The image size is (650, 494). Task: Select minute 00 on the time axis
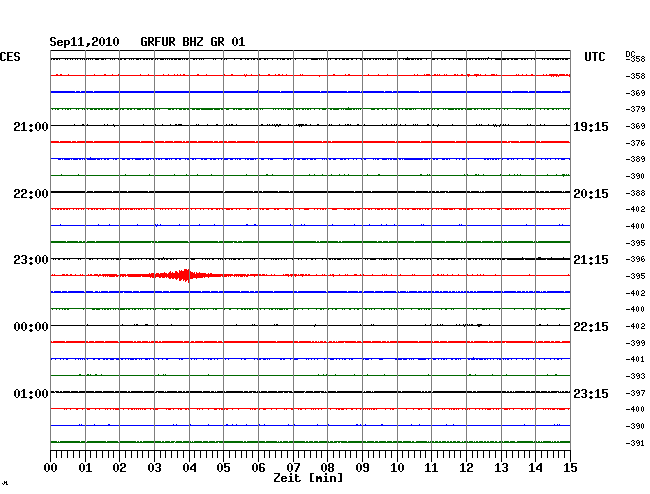click(51, 468)
